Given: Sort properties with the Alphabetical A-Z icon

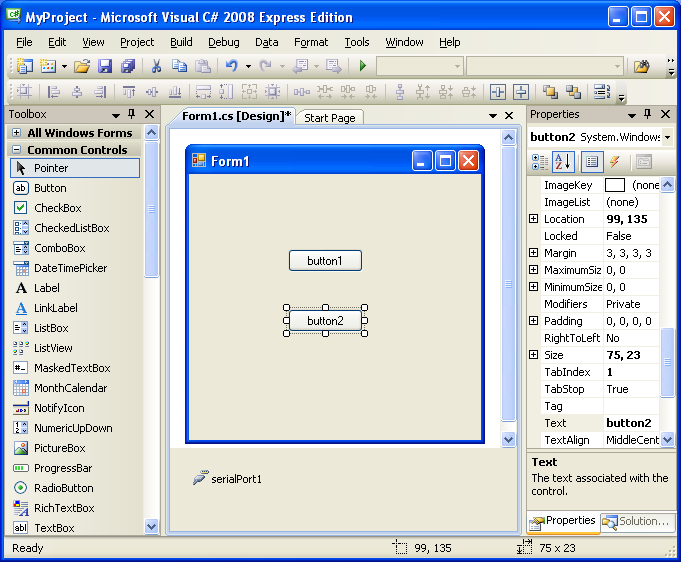Looking at the screenshot, I should click(x=563, y=162).
